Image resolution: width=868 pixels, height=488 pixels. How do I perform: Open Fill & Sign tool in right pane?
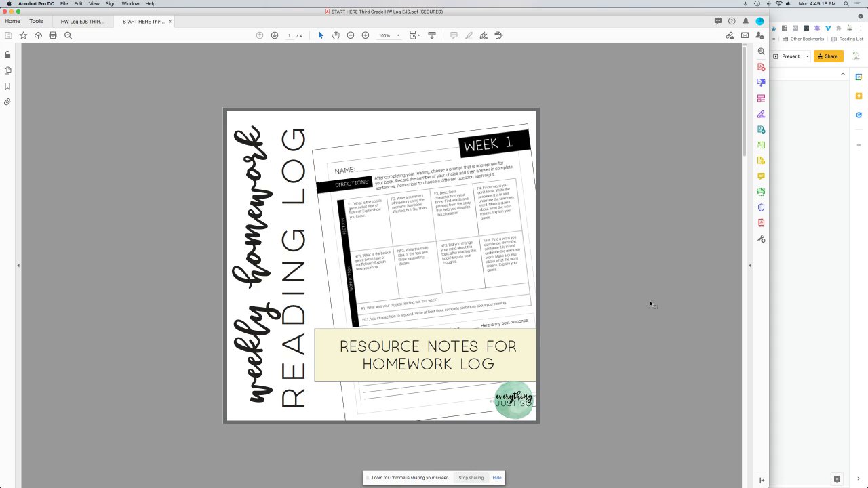click(762, 114)
